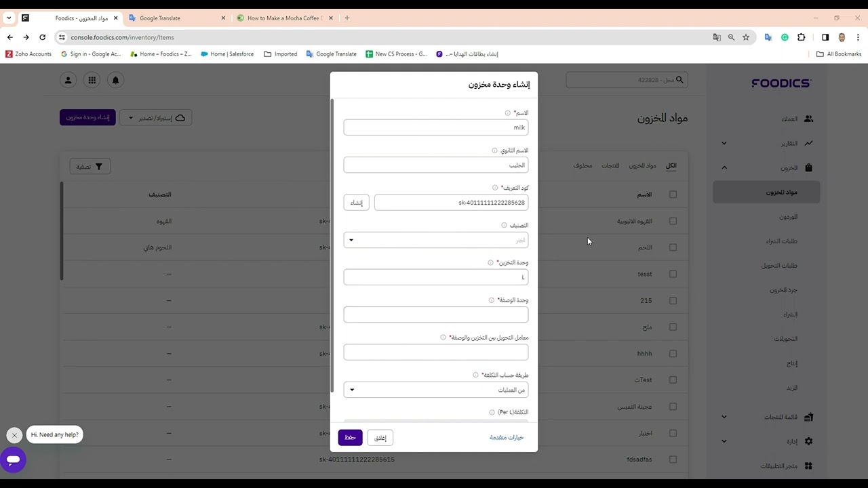868x488 pixels.
Task: Open the إستيراد/تصدير dropdown
Action: (x=156, y=118)
